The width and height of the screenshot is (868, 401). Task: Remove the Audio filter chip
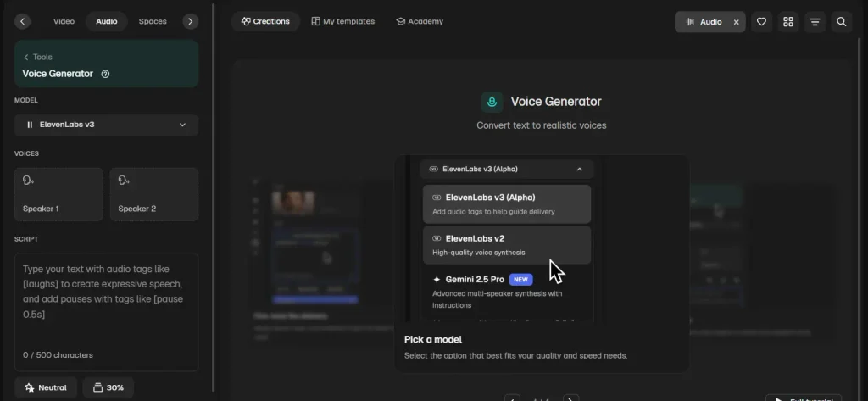[737, 22]
